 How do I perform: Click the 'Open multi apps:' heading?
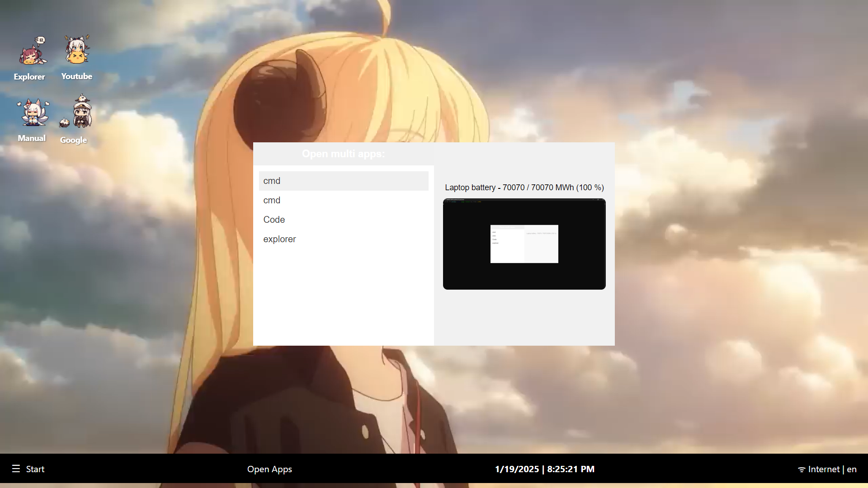click(x=344, y=154)
